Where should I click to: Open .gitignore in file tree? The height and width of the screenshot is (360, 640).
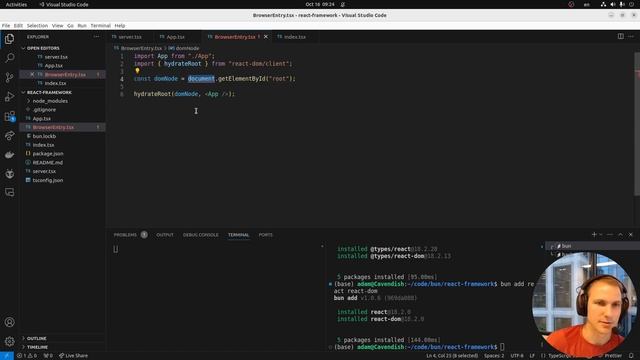44,109
